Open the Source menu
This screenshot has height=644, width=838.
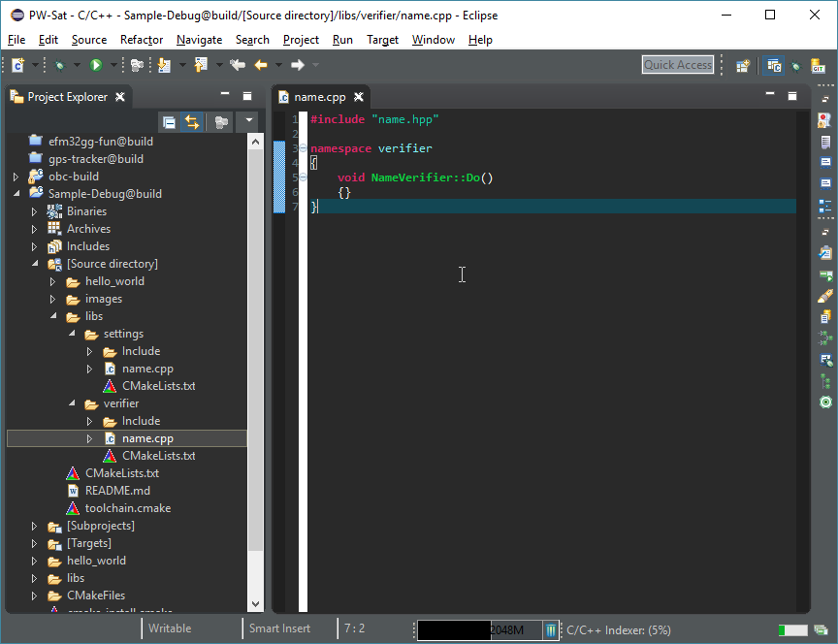click(88, 40)
